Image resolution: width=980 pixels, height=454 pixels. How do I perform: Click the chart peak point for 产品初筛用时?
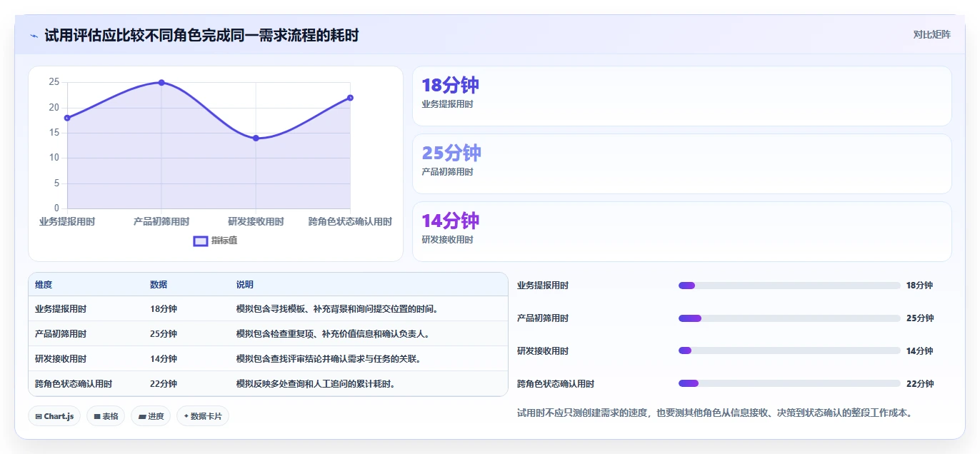click(x=161, y=83)
